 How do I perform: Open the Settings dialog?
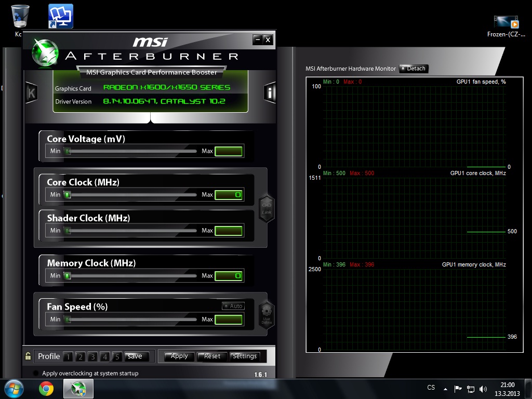tap(245, 356)
